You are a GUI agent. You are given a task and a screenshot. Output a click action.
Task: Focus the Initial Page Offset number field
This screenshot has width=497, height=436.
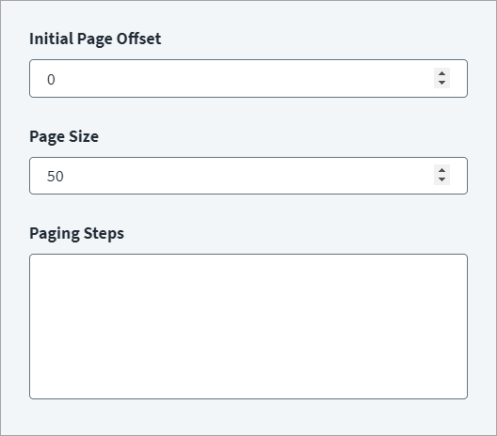point(248,79)
